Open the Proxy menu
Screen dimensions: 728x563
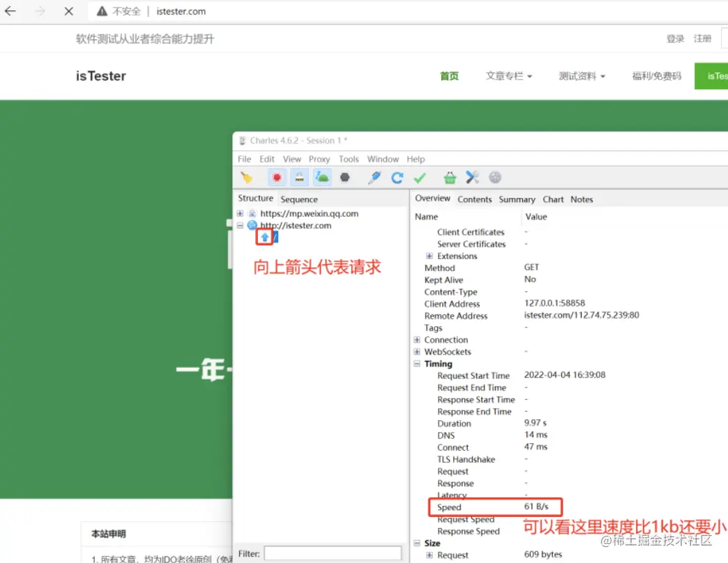click(319, 159)
